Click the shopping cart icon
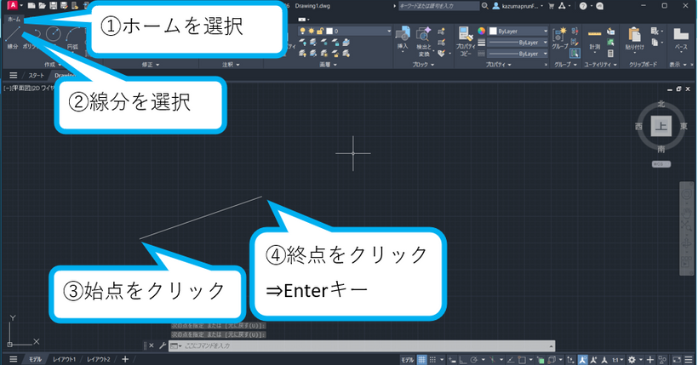The height and width of the screenshot is (365, 698). 551,6
